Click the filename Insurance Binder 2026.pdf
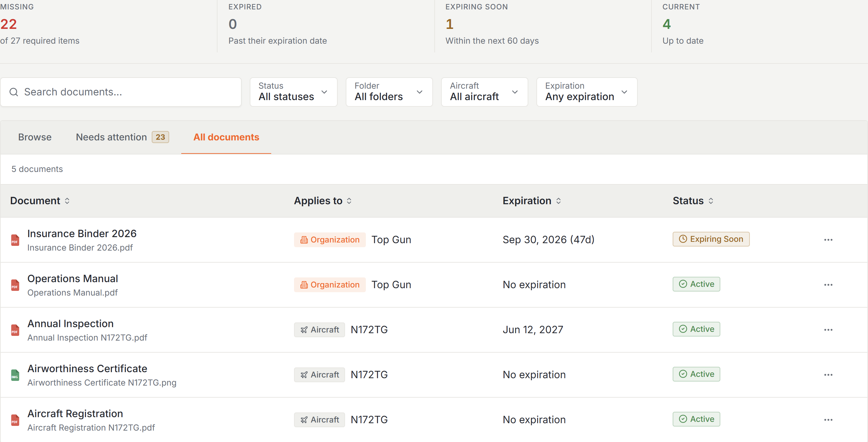 [x=80, y=248]
